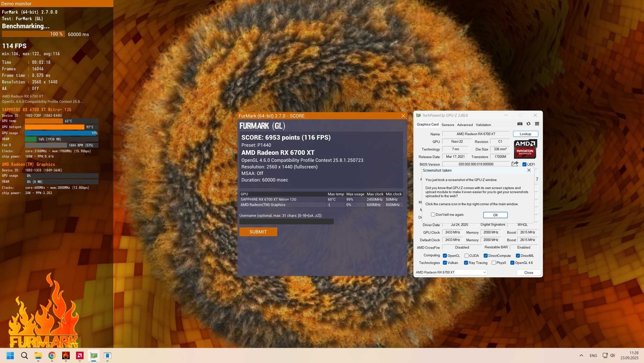Click the Resizable BAR Enabled field
This screenshot has height=363, width=644.
(524, 247)
